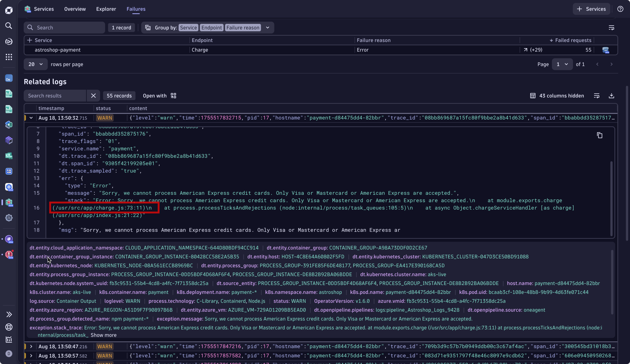Image resolution: width=630 pixels, height=364 pixels.
Task: Download related logs via download icon
Action: (611, 96)
